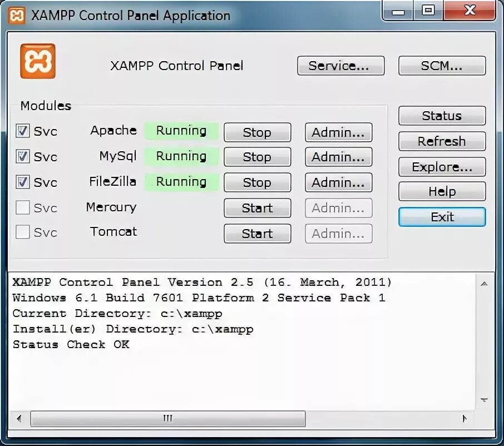
Task: Click the XAMPP title bar icon
Action: [x=16, y=15]
